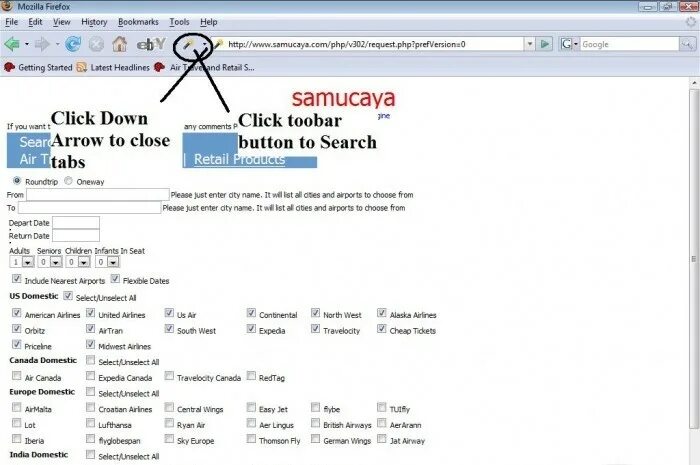
Task: Click the green Go arrow button
Action: [x=545, y=44]
